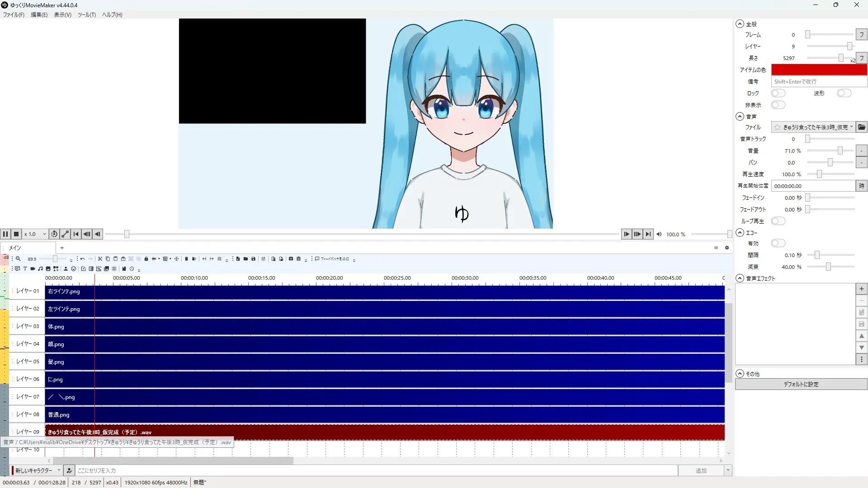868x488 pixels.
Task: Click the scissors cut icon in timeline toolbar
Action: tap(100, 259)
